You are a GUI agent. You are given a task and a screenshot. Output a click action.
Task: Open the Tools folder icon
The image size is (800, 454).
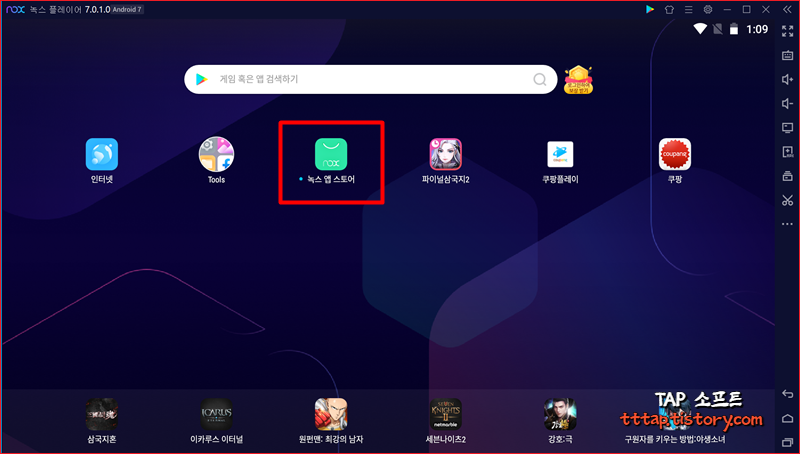pos(216,154)
